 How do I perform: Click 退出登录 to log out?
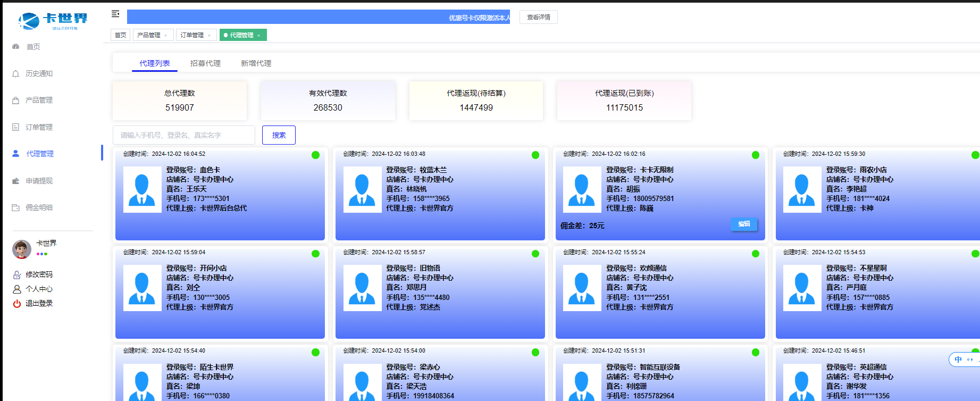pos(39,303)
